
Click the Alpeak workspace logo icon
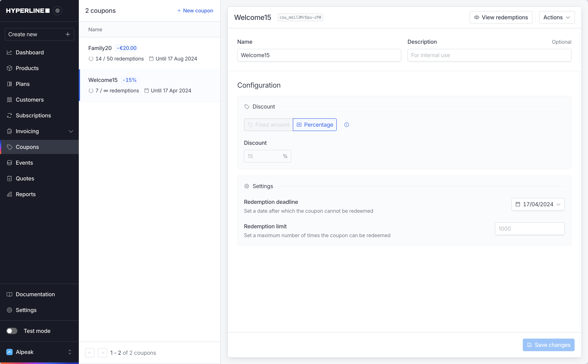coord(9,352)
